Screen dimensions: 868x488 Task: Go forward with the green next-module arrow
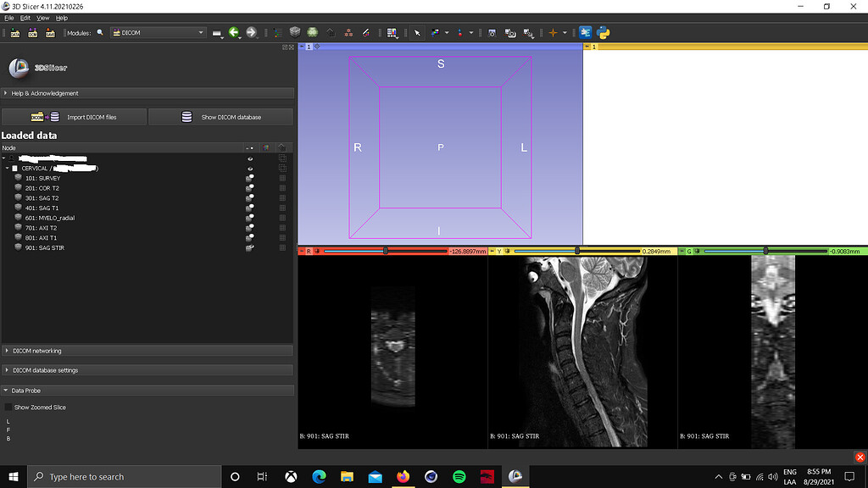click(x=252, y=32)
